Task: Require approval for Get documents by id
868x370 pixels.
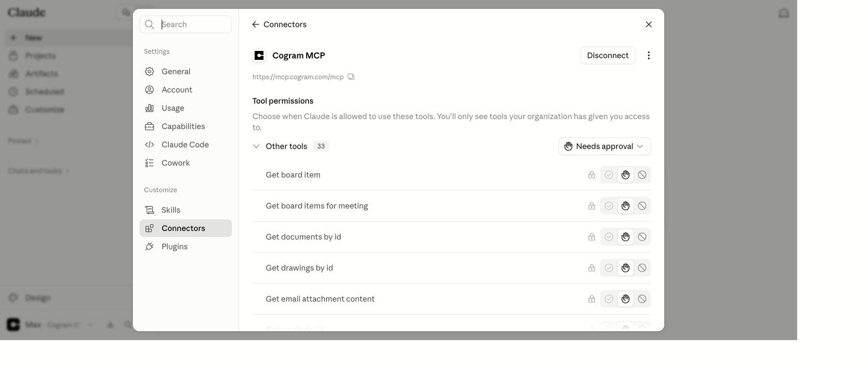Action: coord(626,237)
